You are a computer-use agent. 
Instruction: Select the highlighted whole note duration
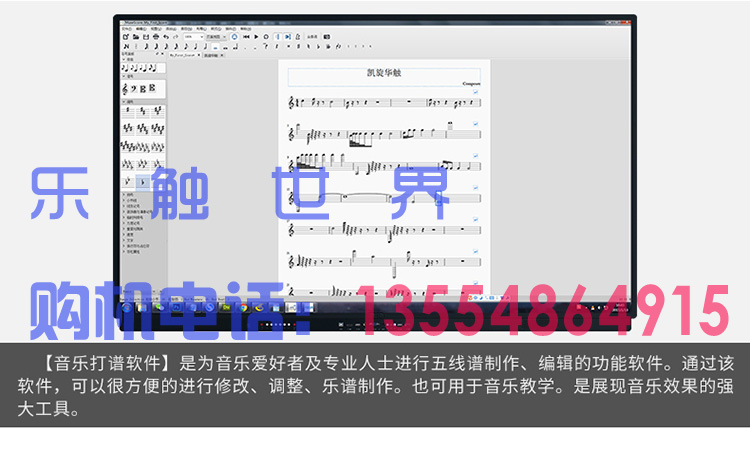point(215,46)
